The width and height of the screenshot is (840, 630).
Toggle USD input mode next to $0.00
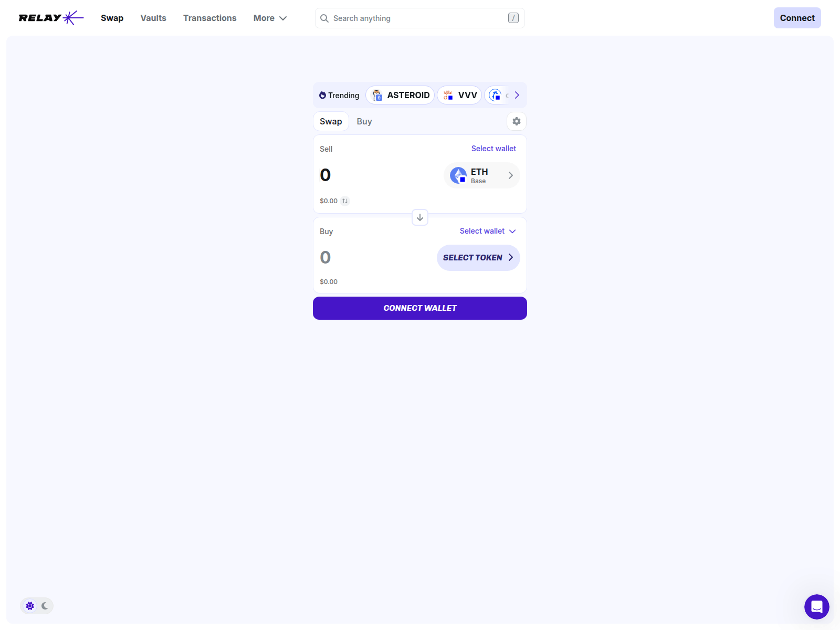tap(345, 201)
